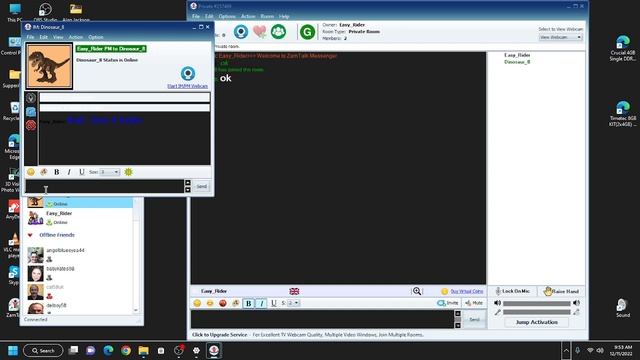
Task: Toggle Bold in the IM window toolbar
Action: (56, 172)
